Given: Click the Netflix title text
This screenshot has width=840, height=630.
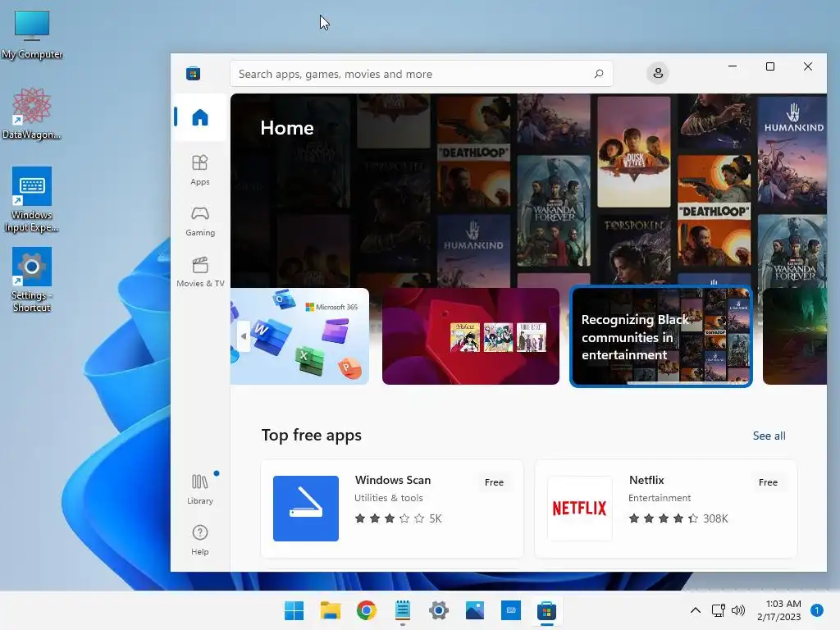Looking at the screenshot, I should [646, 480].
